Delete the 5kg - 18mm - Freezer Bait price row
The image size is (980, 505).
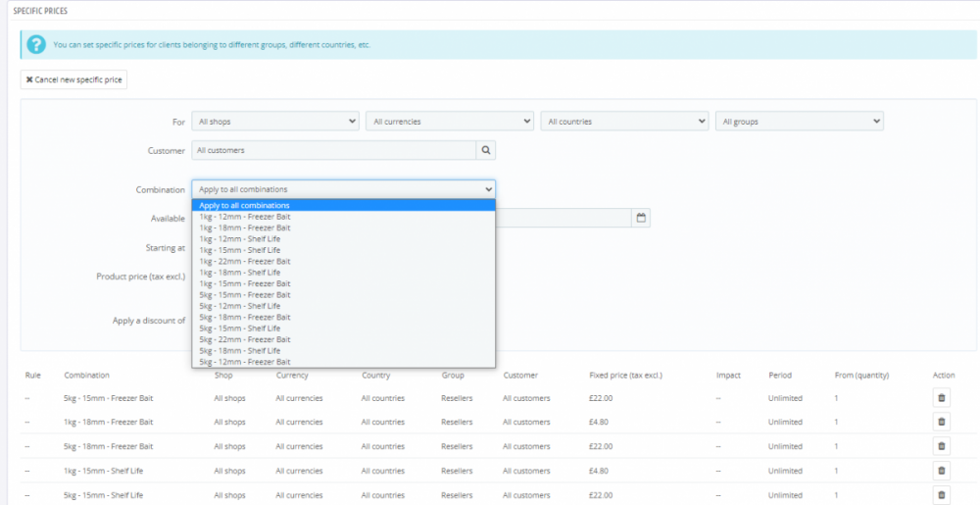(942, 446)
